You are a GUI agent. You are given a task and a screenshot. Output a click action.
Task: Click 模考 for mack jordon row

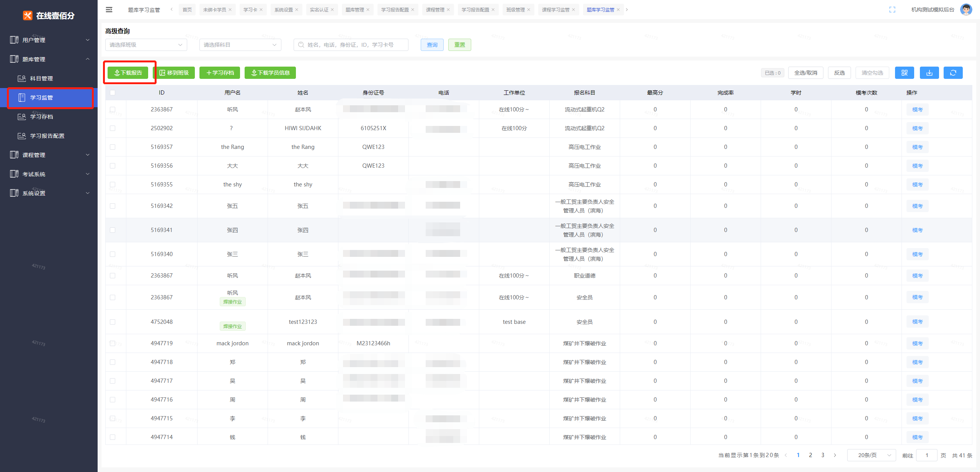click(917, 343)
